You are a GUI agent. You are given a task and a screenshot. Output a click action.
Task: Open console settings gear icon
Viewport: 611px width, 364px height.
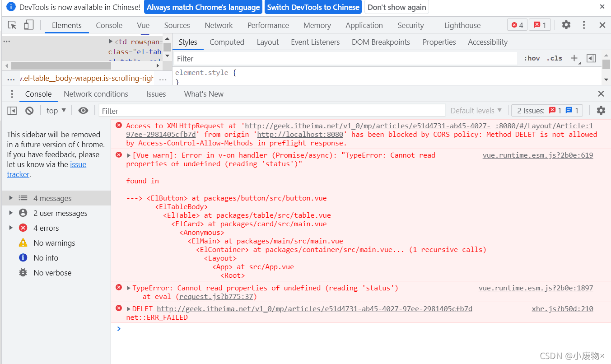[x=601, y=111]
